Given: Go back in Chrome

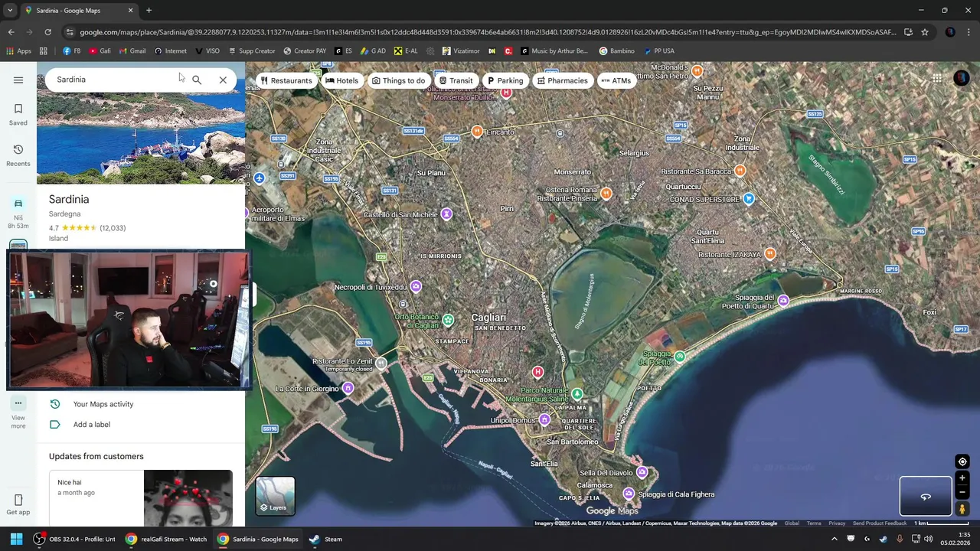Looking at the screenshot, I should [11, 32].
